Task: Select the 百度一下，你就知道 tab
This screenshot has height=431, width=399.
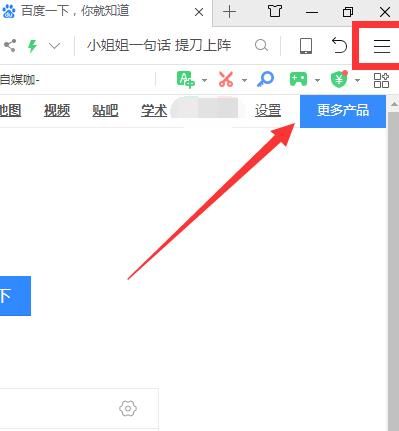Action: point(106,12)
